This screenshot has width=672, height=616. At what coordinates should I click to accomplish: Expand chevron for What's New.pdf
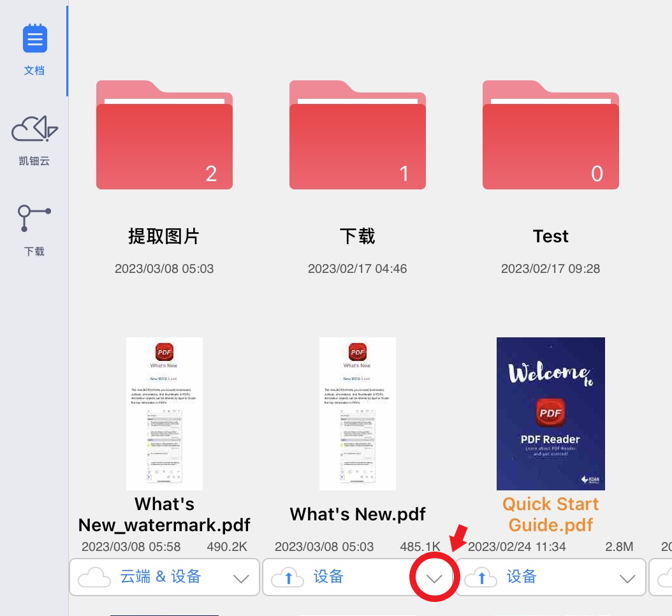[435, 579]
